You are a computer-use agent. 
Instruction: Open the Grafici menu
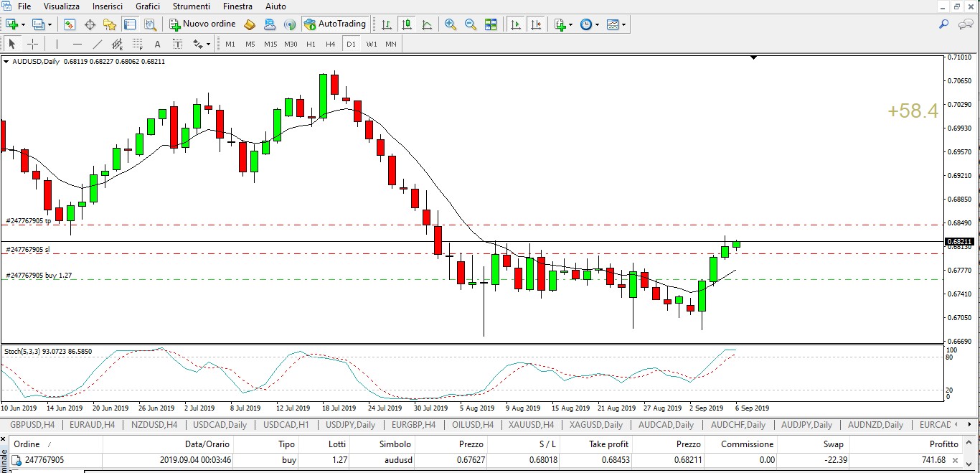[x=148, y=6]
